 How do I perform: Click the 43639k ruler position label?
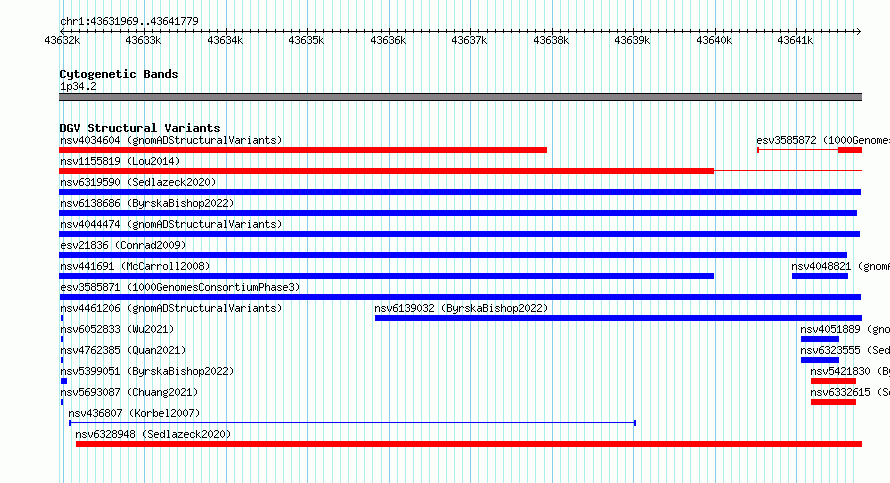pyautogui.click(x=632, y=40)
